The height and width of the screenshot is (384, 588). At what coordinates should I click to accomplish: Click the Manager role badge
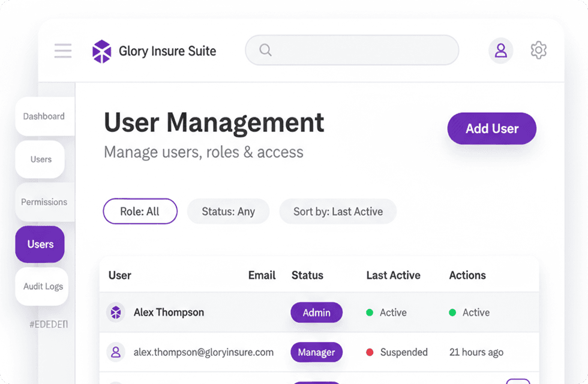pyautogui.click(x=317, y=352)
